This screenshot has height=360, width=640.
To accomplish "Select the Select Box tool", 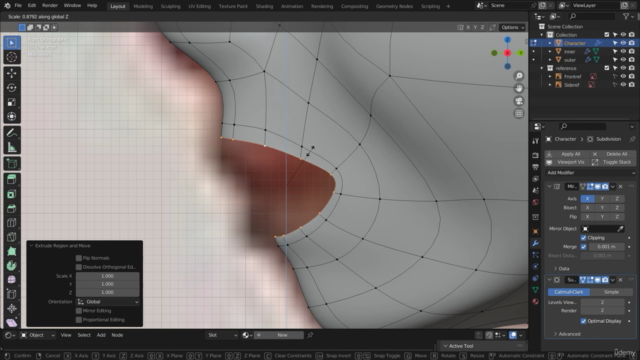I will pyautogui.click(x=11, y=42).
